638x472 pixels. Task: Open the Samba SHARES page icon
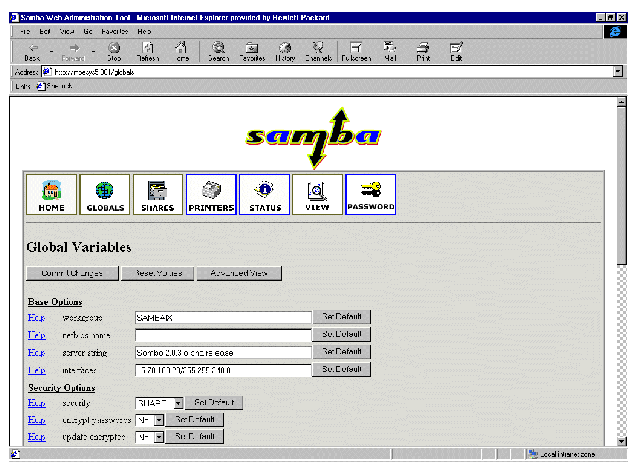click(x=158, y=194)
